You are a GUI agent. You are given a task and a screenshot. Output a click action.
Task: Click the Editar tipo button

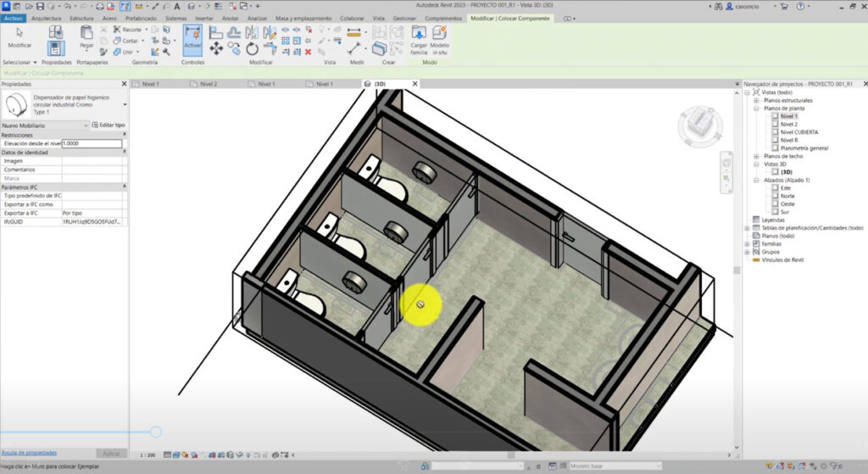108,125
